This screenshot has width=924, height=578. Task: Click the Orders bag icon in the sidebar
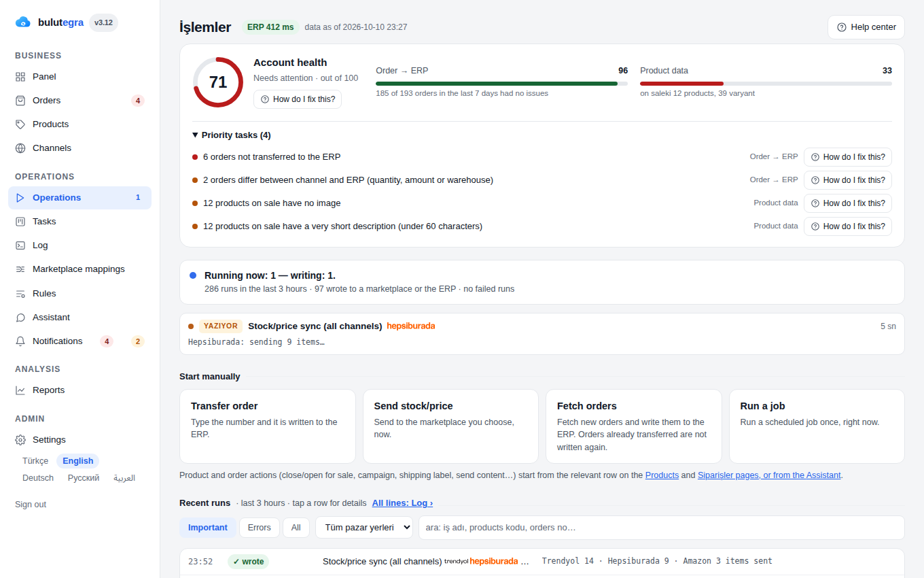(x=20, y=101)
